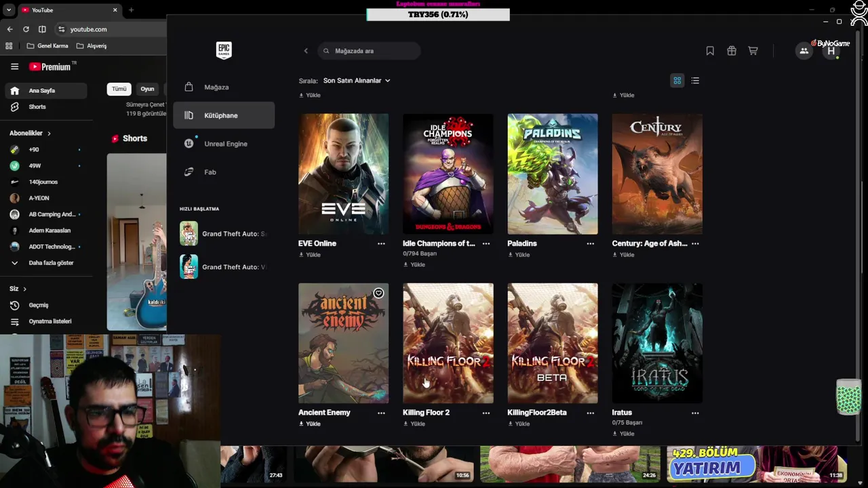Image resolution: width=868 pixels, height=488 pixels.
Task: Open the Ancient Enemy game cover
Action: click(344, 343)
